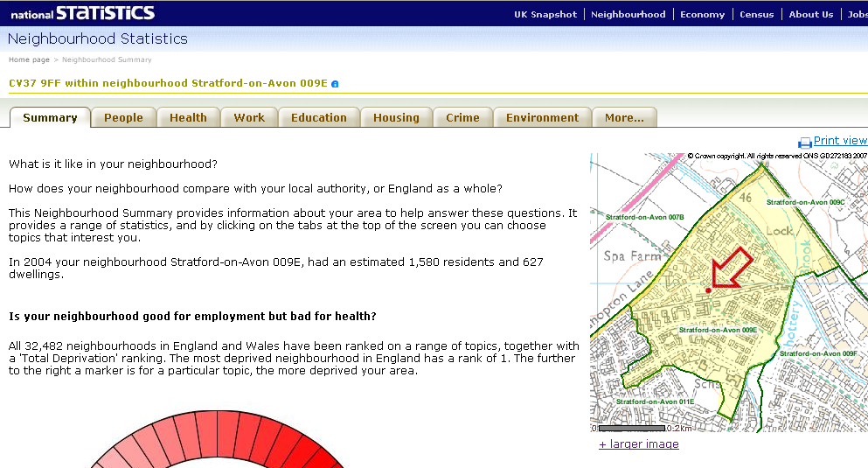Follow the Home page breadcrumb link
Viewport: 868px width, 468px height.
point(29,59)
